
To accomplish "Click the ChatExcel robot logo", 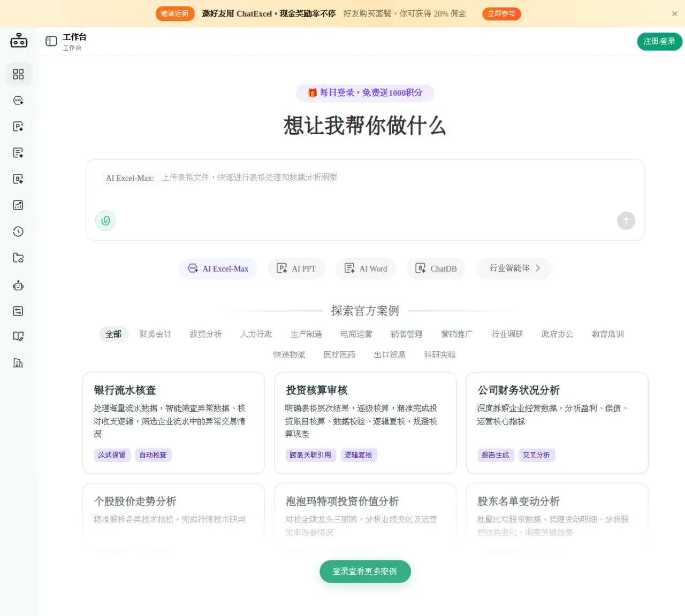I will 19,40.
